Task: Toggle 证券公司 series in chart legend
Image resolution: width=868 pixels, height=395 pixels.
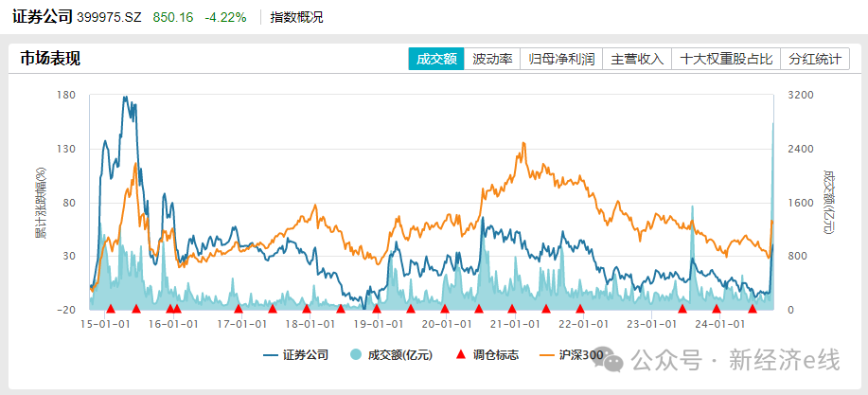Action: 305,355
